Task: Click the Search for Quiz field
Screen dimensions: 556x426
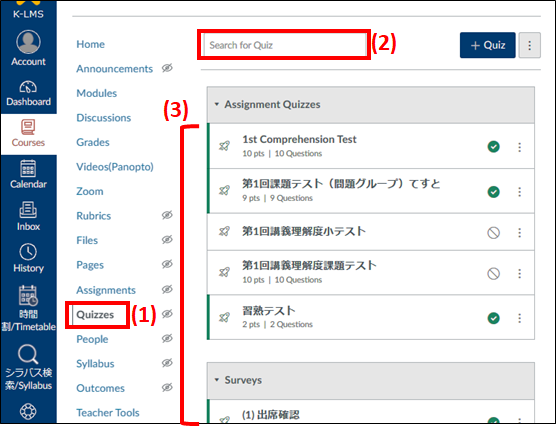Action: (x=284, y=45)
